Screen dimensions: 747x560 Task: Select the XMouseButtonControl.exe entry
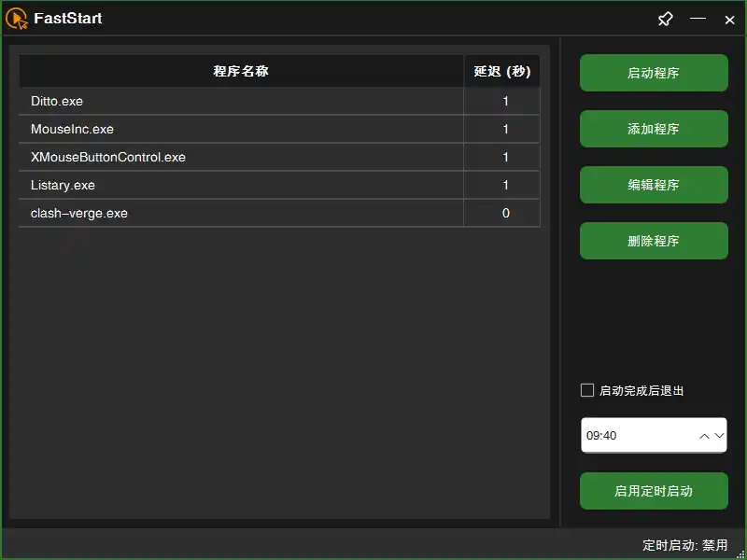tap(279, 157)
